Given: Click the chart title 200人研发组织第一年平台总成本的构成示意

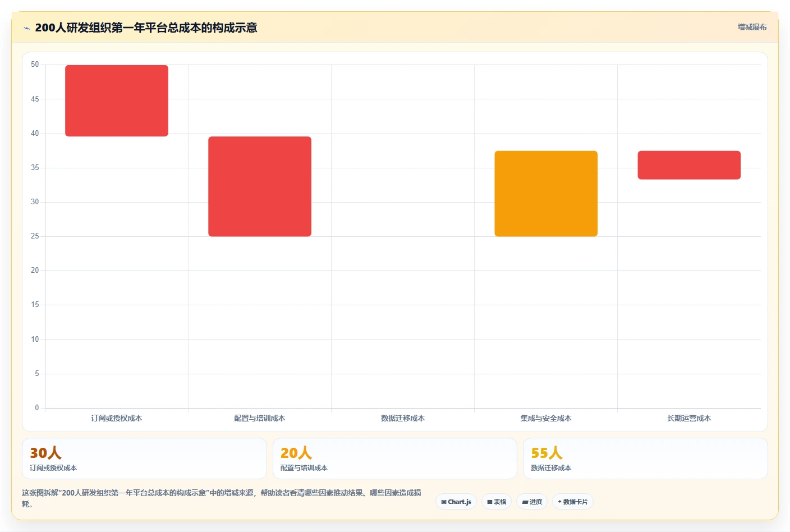Looking at the screenshot, I should (146, 27).
